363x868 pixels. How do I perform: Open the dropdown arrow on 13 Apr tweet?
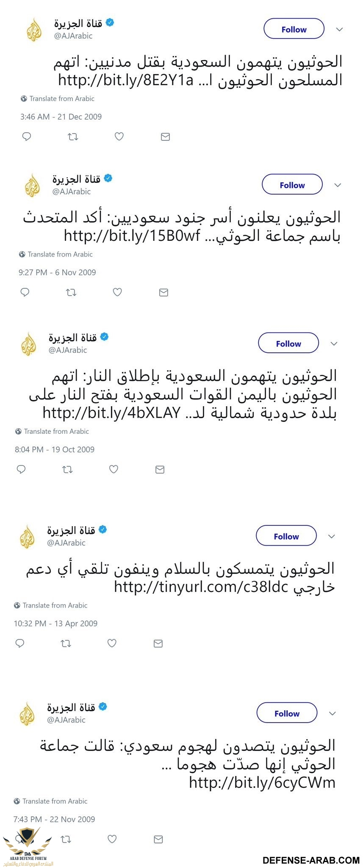pos(332,536)
